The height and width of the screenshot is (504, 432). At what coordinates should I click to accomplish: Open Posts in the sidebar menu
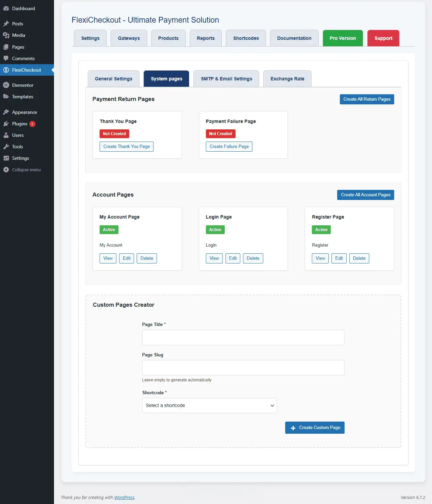click(x=27, y=24)
